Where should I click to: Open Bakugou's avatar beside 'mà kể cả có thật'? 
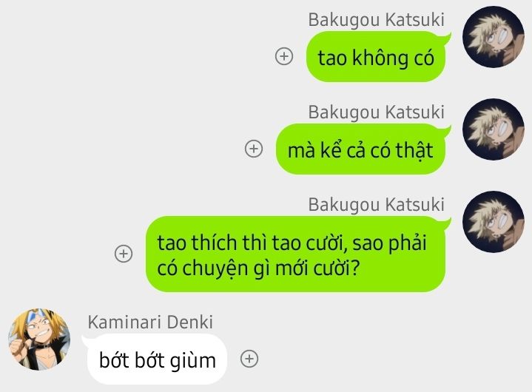coord(494,129)
